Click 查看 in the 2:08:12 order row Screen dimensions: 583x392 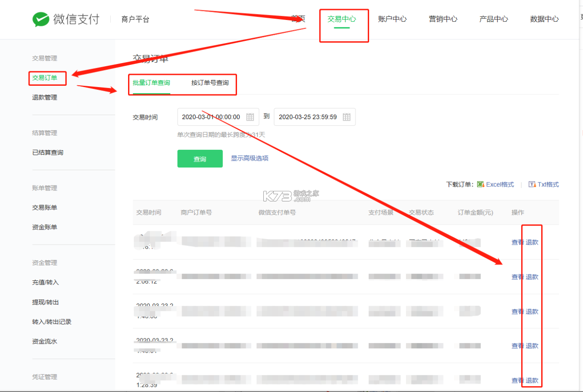click(x=518, y=277)
